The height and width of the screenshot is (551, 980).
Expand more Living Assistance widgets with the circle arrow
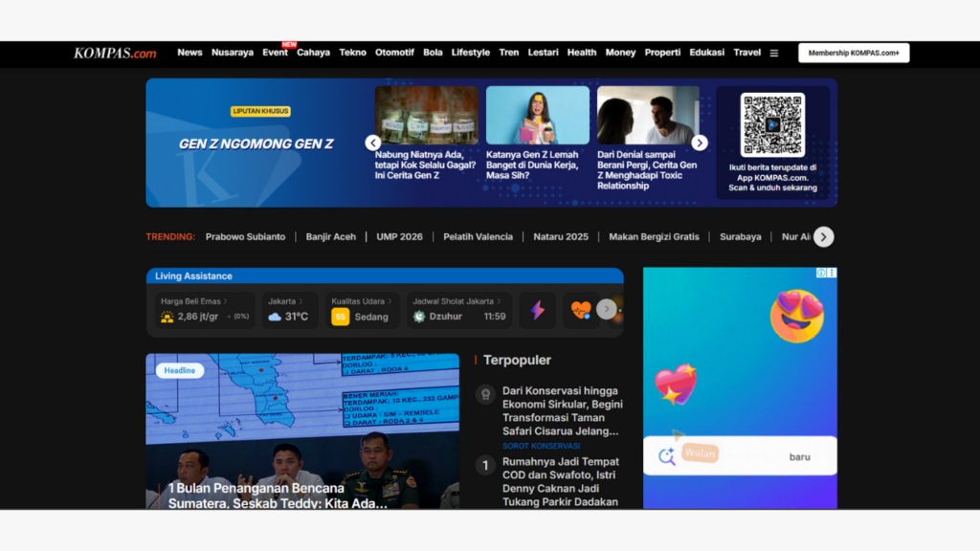[x=606, y=309]
